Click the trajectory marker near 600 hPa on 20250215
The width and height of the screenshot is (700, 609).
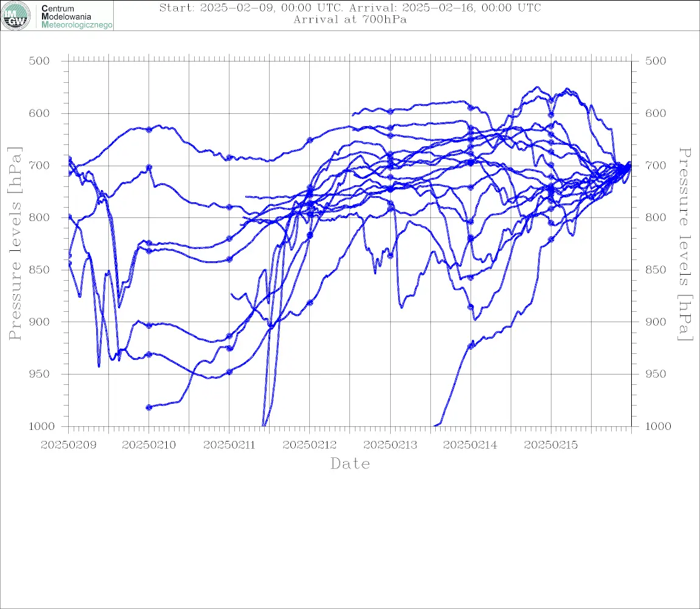pyautogui.click(x=551, y=115)
